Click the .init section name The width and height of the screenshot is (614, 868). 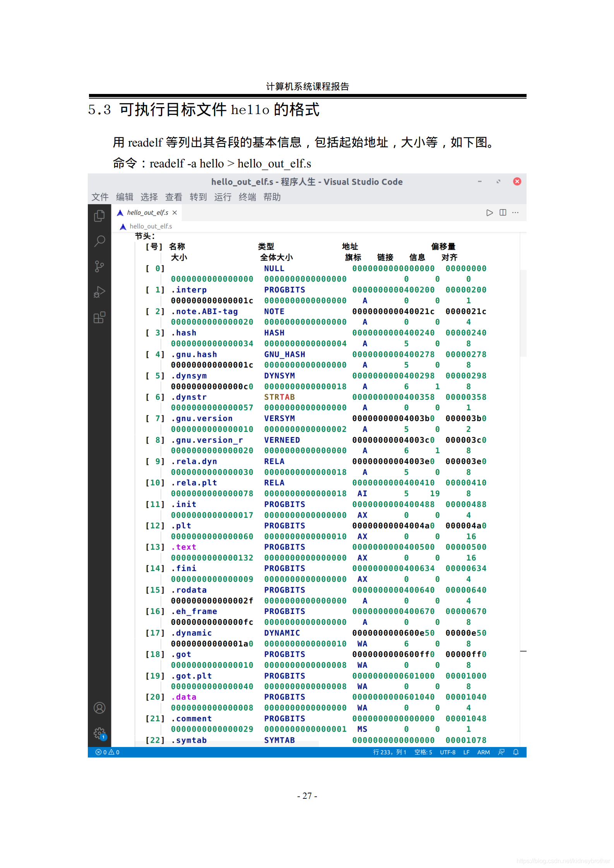(184, 504)
